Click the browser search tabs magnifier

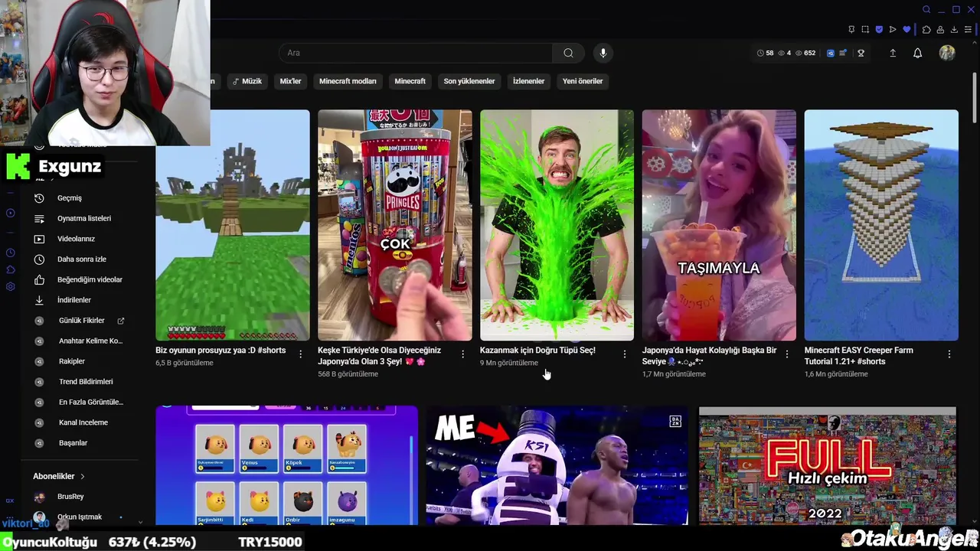[x=926, y=10]
